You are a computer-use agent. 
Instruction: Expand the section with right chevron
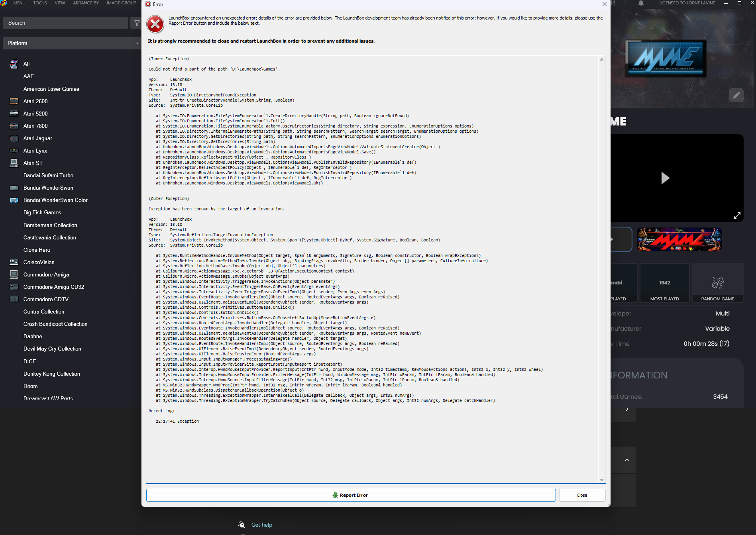pyautogui.click(x=627, y=410)
